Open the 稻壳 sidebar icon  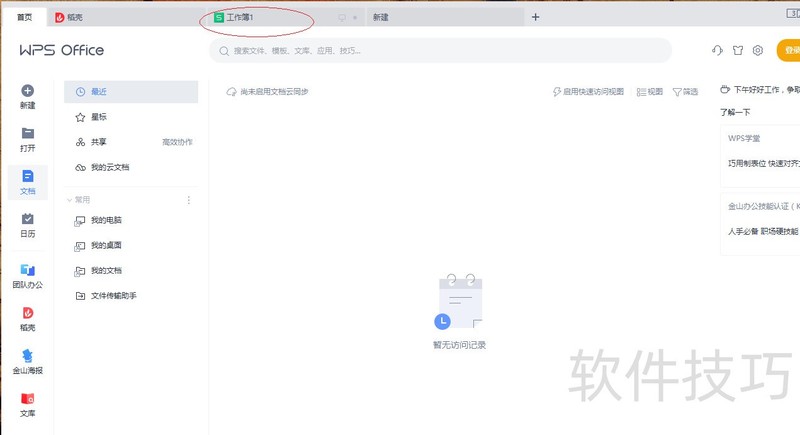click(x=28, y=313)
